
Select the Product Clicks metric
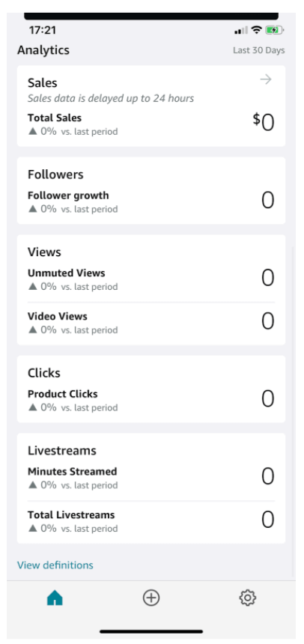151,400
